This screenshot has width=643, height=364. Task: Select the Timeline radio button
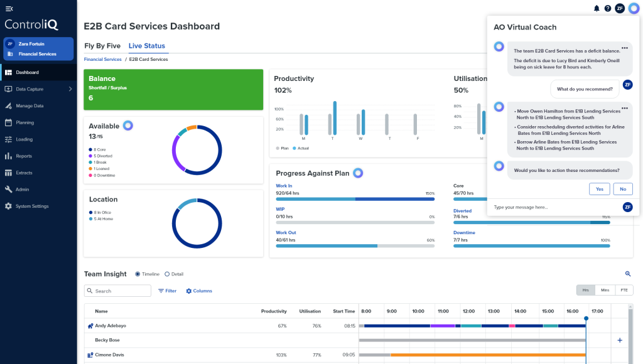click(138, 274)
